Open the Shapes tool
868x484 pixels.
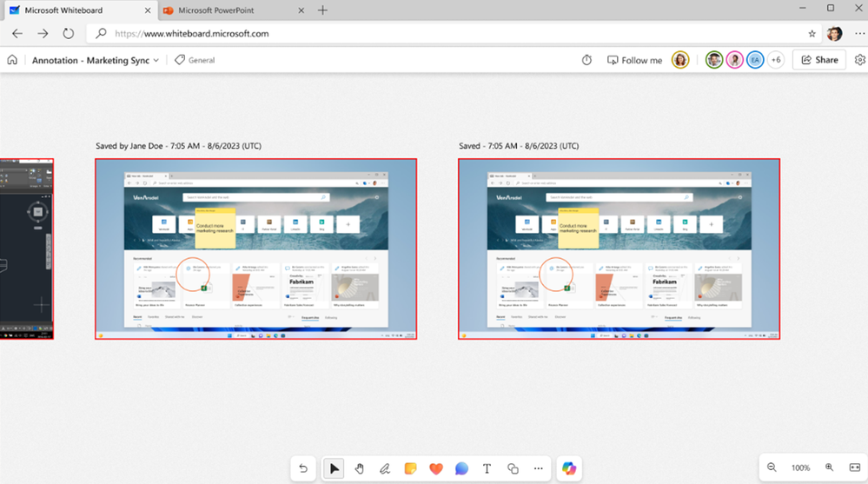coord(513,468)
